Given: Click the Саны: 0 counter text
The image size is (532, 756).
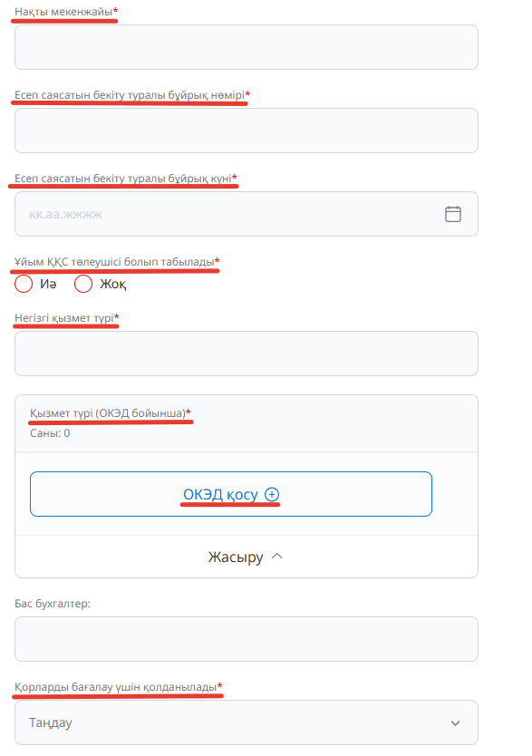Looking at the screenshot, I should (50, 433).
